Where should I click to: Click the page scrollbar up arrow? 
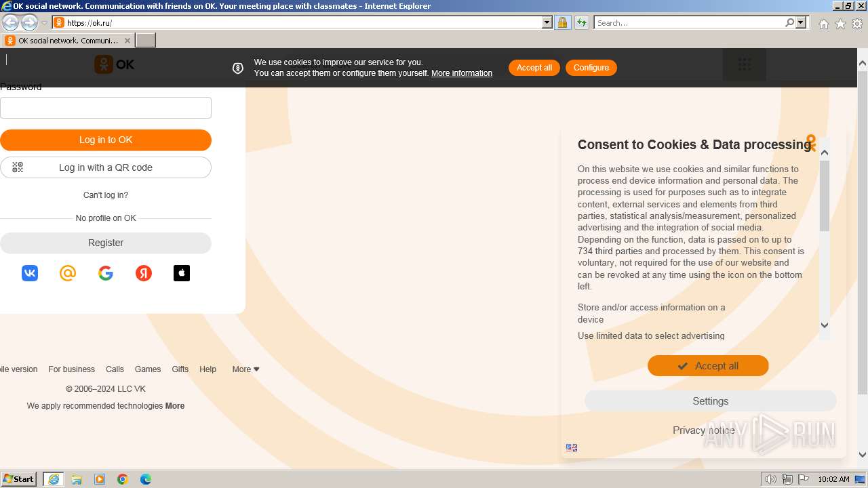(x=863, y=64)
